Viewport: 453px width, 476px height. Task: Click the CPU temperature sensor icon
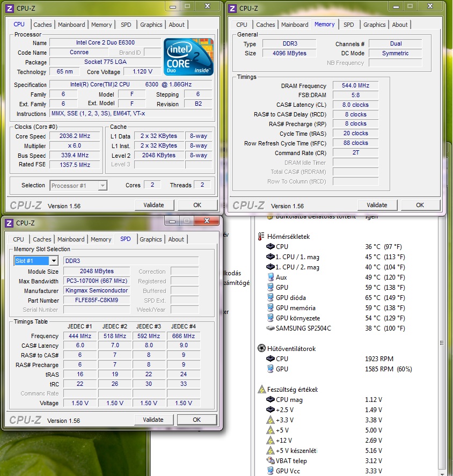click(x=270, y=246)
